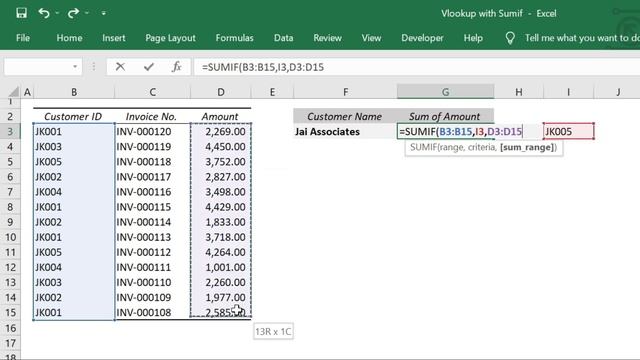Click cell INV-000118
The height and width of the screenshot is (360, 640).
click(x=152, y=162)
